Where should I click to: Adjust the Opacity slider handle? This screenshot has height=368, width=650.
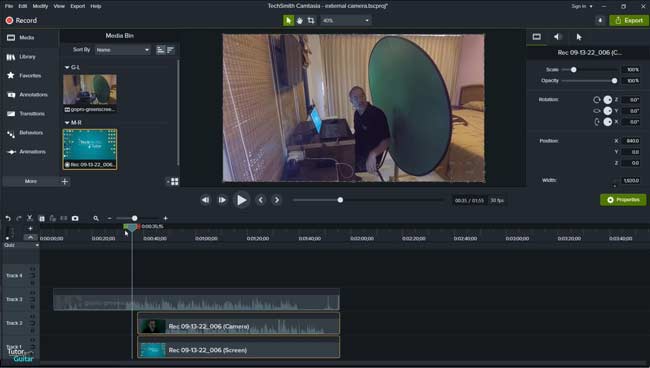614,81
